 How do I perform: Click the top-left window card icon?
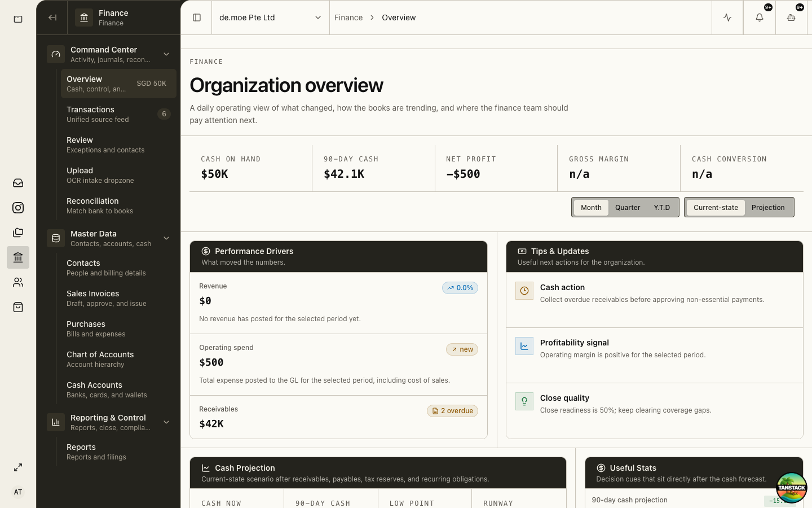point(18,19)
